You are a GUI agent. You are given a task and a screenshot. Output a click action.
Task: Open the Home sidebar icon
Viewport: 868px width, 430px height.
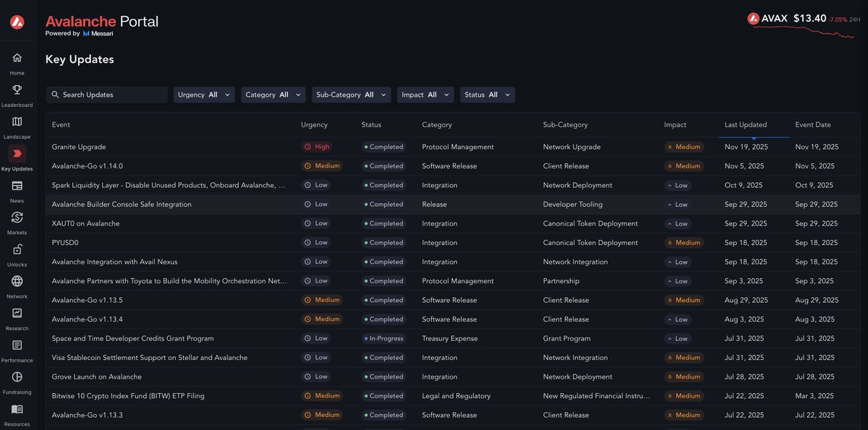tap(17, 58)
